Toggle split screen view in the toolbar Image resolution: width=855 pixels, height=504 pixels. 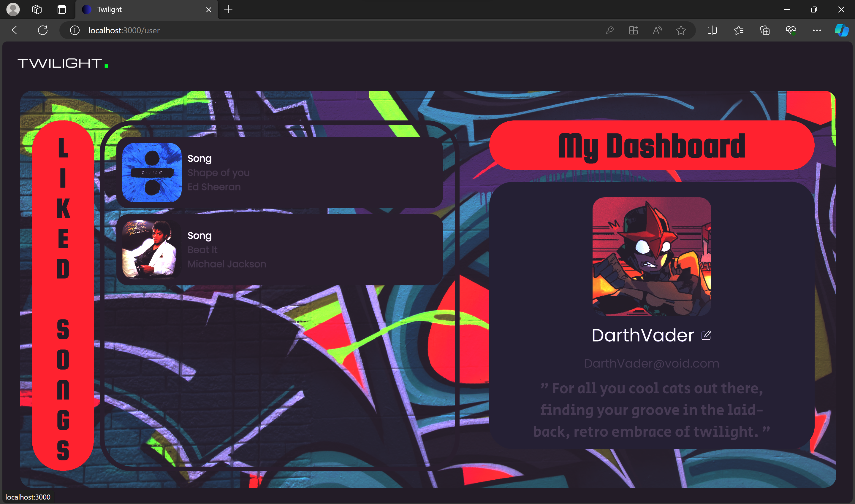(712, 30)
